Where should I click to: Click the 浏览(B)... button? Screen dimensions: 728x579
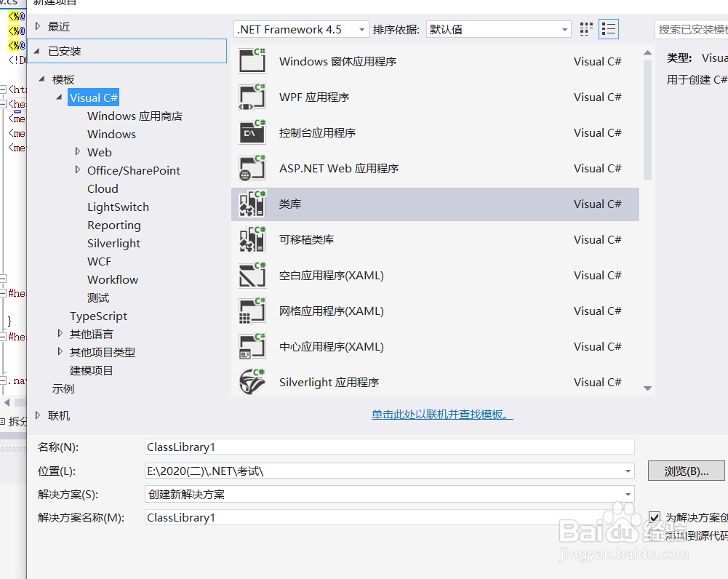click(686, 471)
